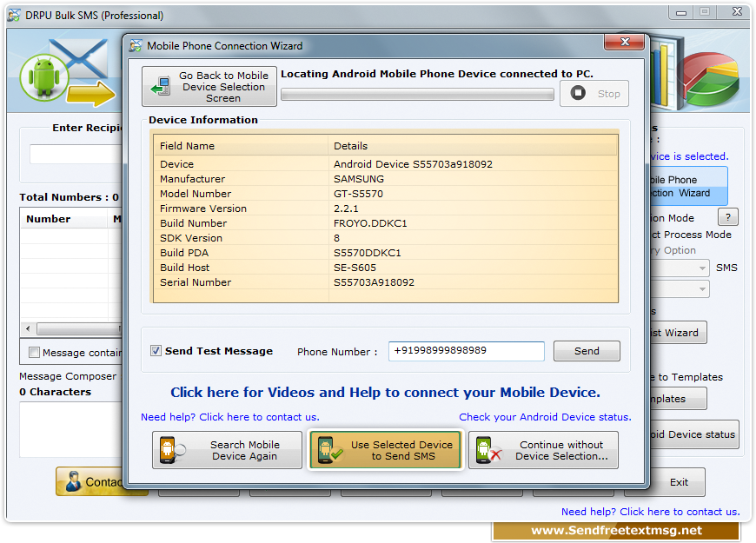This screenshot has width=756, height=543.
Task: Click the Sendfreetextmsg.net website banner
Action: point(616,531)
